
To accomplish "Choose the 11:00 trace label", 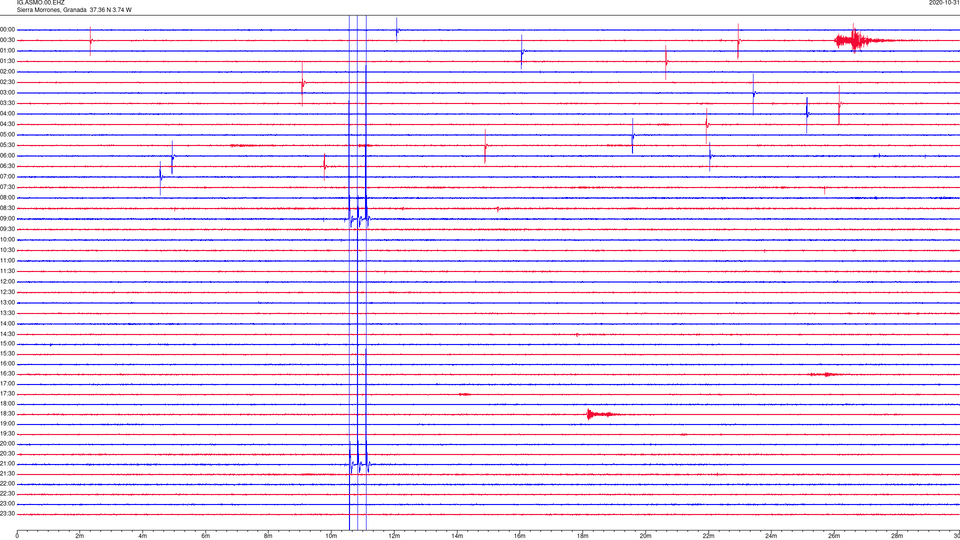I will (x=7, y=261).
